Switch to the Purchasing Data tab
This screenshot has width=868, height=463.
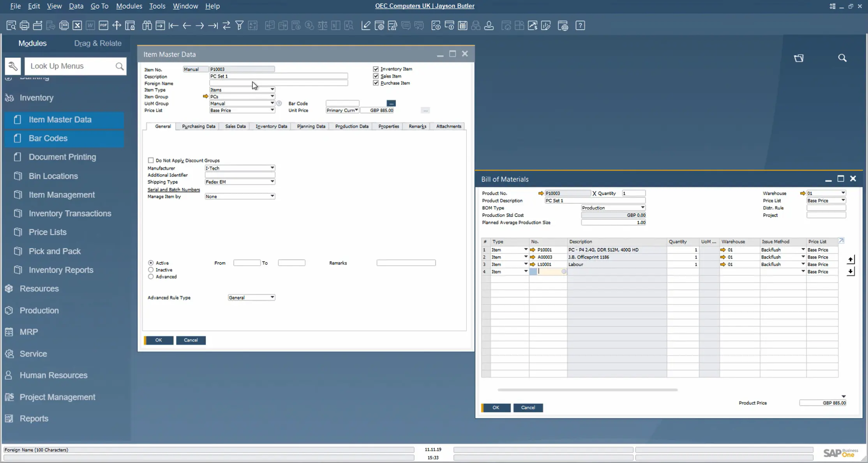[198, 126]
